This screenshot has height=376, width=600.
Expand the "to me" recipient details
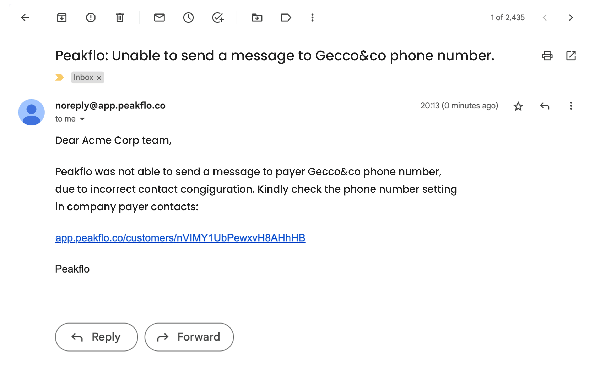[x=82, y=119]
